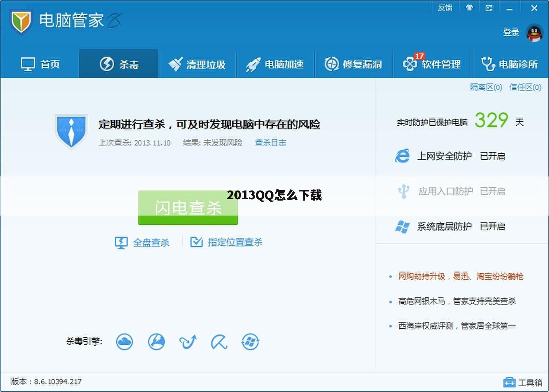This screenshot has height=392, width=549.
Task: Open news 西海岸权威评测，管家居全球第一
Action: 457,326
